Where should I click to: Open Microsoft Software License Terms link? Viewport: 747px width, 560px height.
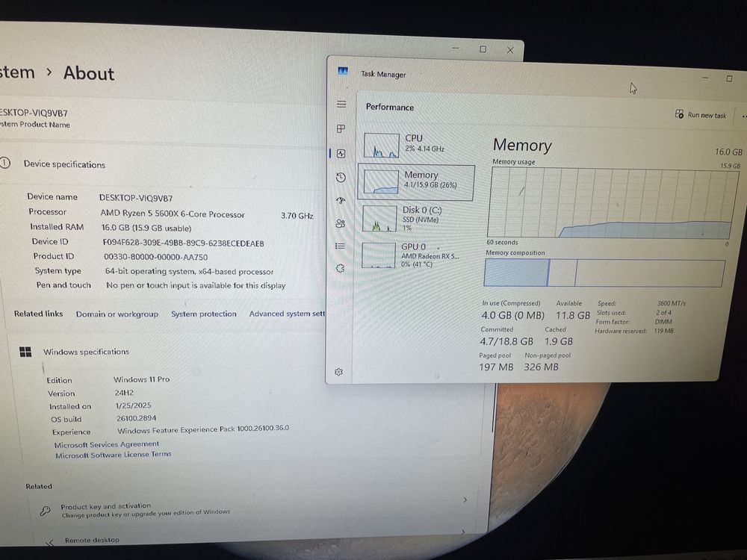[x=114, y=455]
